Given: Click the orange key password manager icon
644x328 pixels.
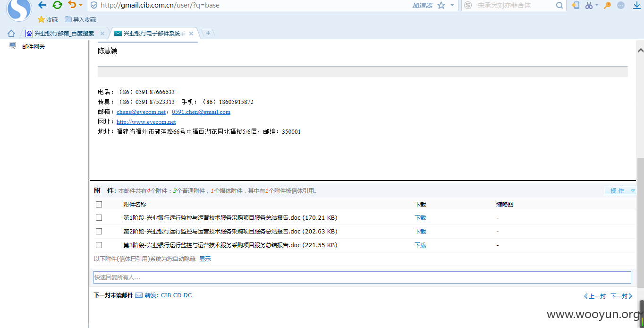Looking at the screenshot, I should [x=608, y=5].
